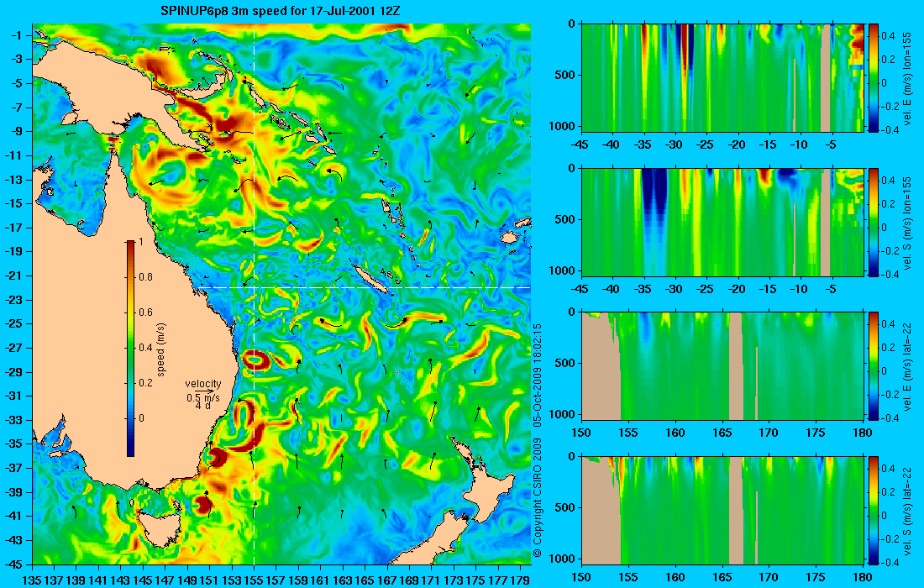Click the colorbar of the vel. S lat=-22 panel
Screen dimensions: 924x588
(874, 510)
